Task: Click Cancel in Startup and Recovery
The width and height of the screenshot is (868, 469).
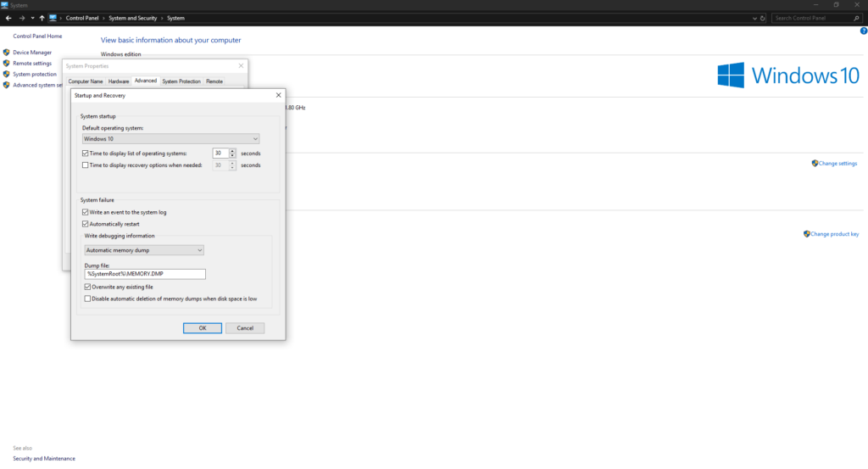Action: pyautogui.click(x=245, y=328)
